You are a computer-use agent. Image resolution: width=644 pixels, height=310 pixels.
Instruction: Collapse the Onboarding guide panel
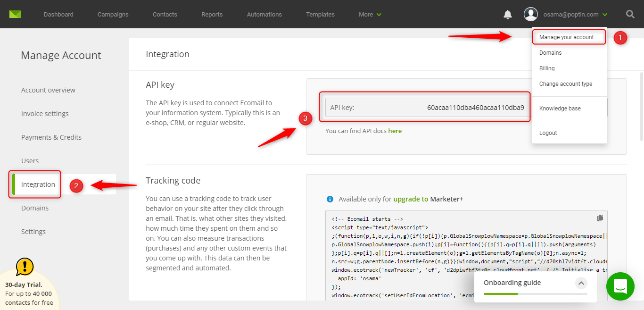(x=581, y=283)
